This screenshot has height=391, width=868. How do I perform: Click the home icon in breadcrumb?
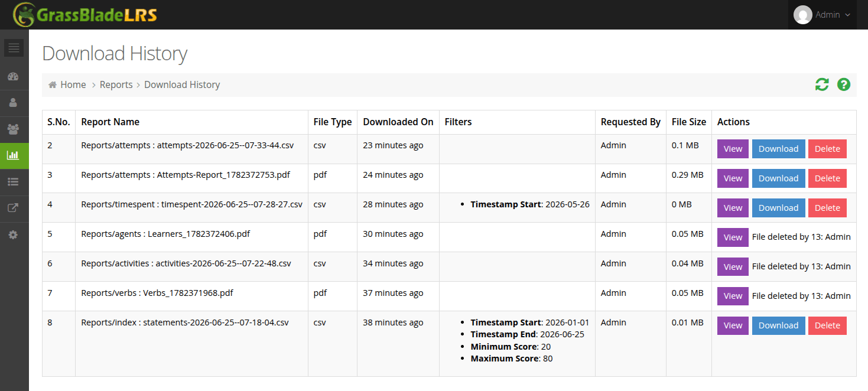pyautogui.click(x=53, y=84)
